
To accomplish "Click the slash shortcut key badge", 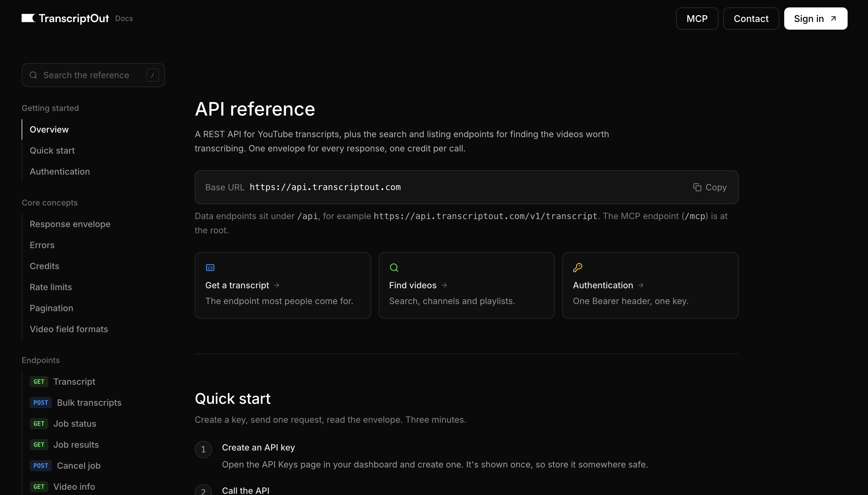I will pyautogui.click(x=152, y=75).
